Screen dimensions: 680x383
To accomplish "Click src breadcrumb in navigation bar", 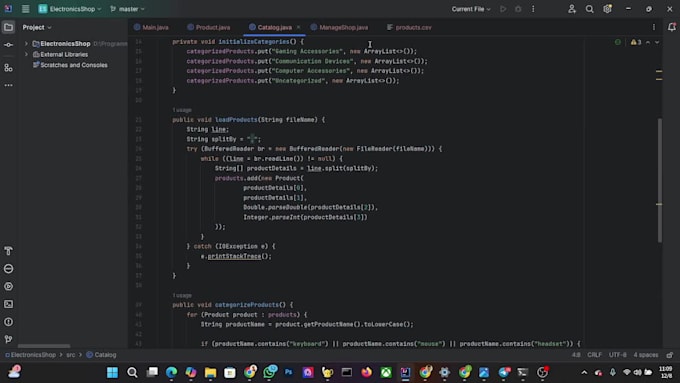I will coord(71,355).
